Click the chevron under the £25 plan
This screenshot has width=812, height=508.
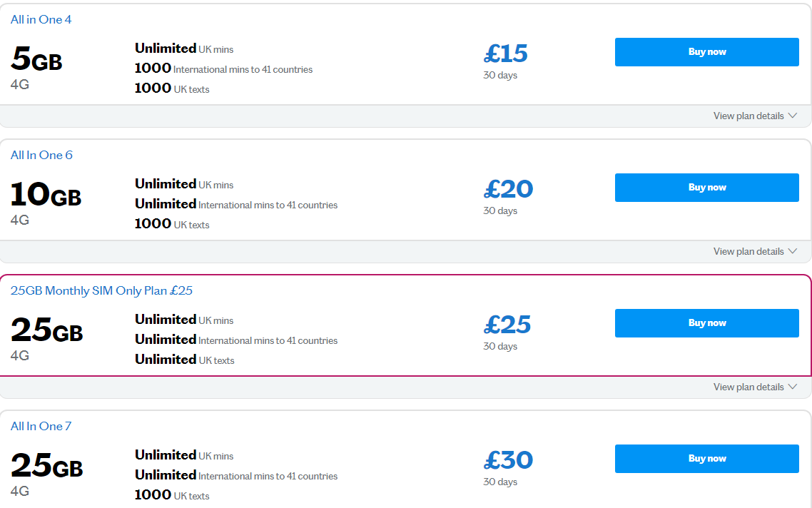792,387
